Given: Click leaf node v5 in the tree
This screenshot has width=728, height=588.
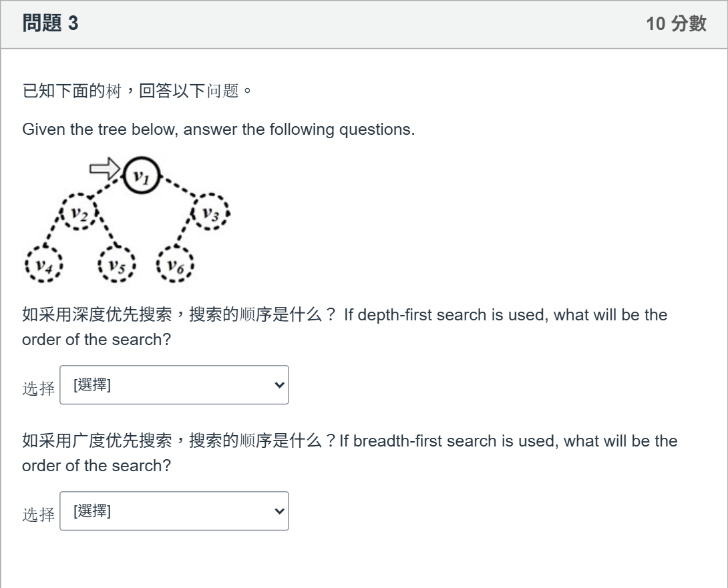Looking at the screenshot, I should coord(116,265).
